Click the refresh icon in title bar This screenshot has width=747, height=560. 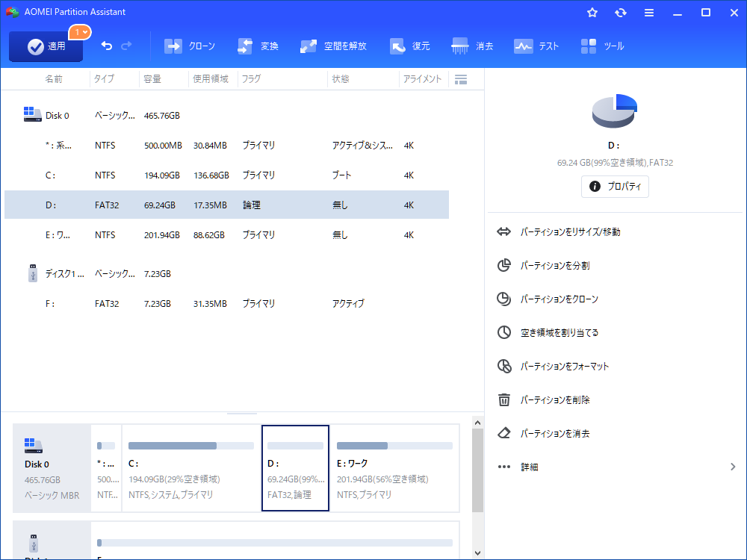(x=620, y=13)
